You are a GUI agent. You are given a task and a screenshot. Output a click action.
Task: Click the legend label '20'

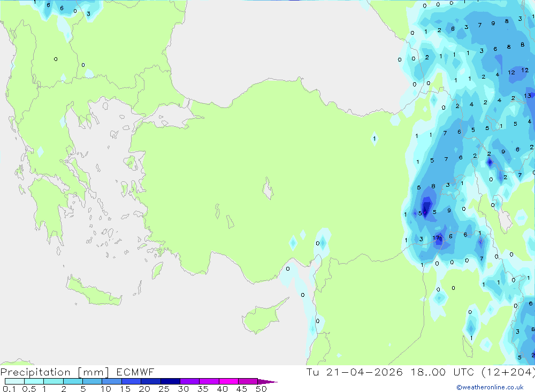[144, 389]
